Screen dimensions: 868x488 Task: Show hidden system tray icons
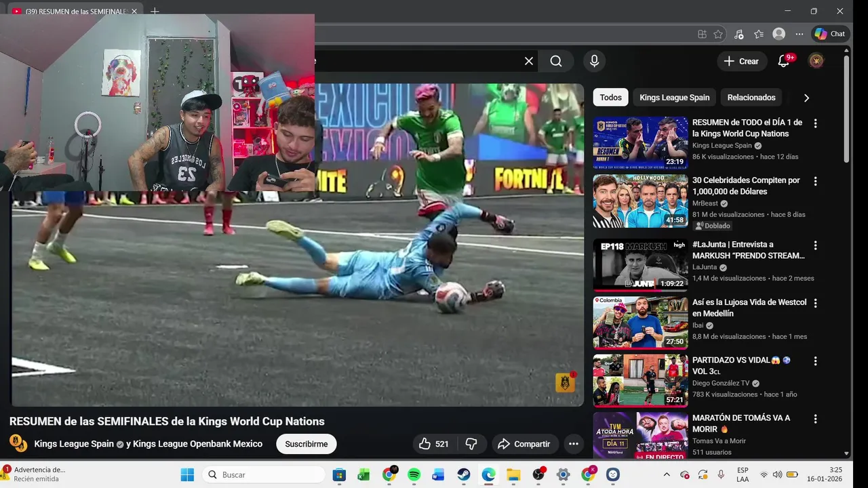(666, 474)
